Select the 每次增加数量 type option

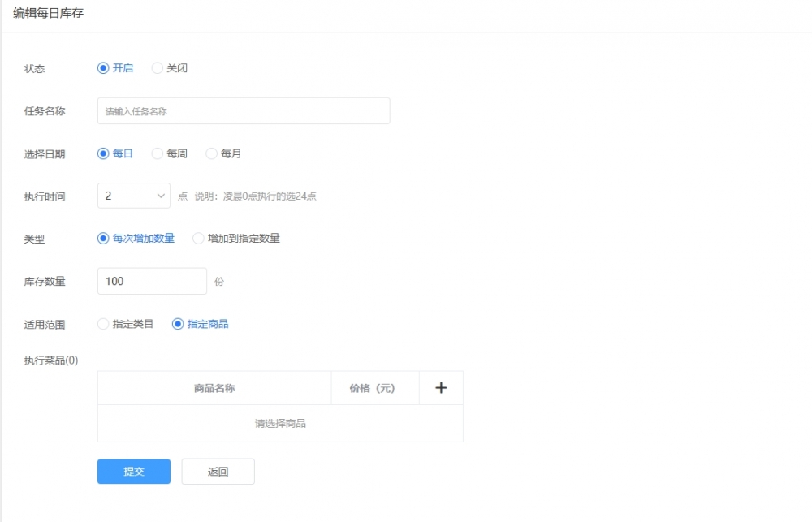tap(103, 239)
